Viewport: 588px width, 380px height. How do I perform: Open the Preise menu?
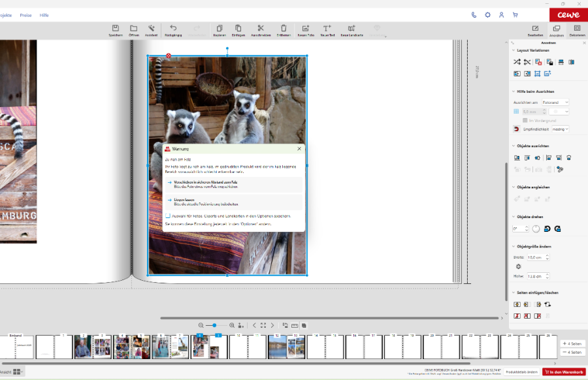[25, 14]
